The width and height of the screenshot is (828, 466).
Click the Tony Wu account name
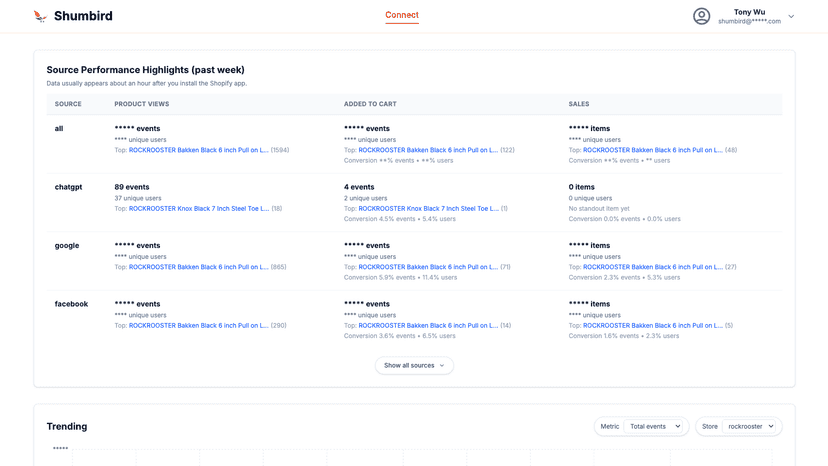[x=749, y=12]
